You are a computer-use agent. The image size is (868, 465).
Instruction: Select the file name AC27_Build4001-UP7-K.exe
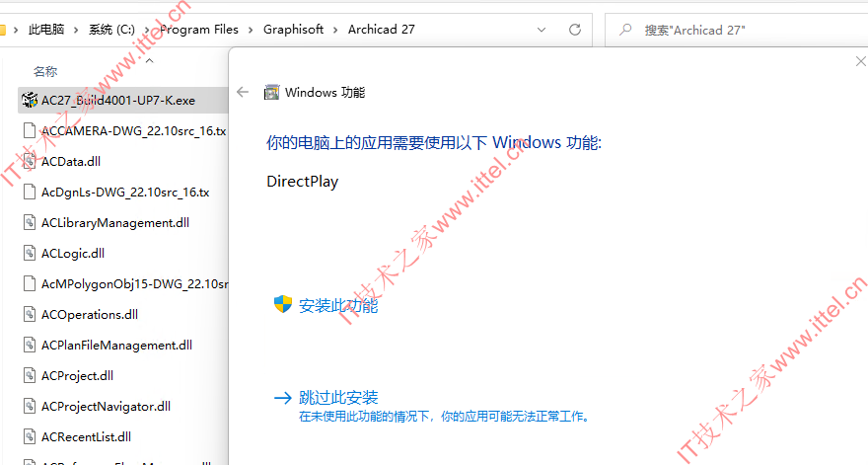click(x=118, y=101)
